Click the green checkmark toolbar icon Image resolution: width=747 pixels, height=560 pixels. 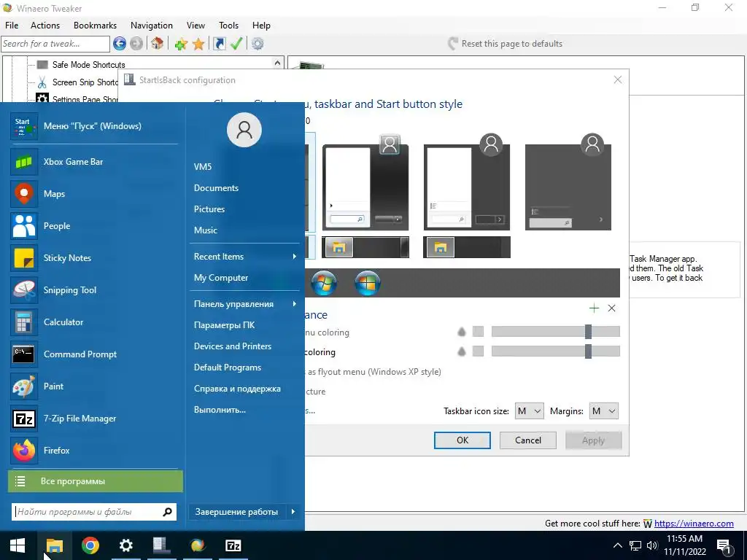pos(236,44)
